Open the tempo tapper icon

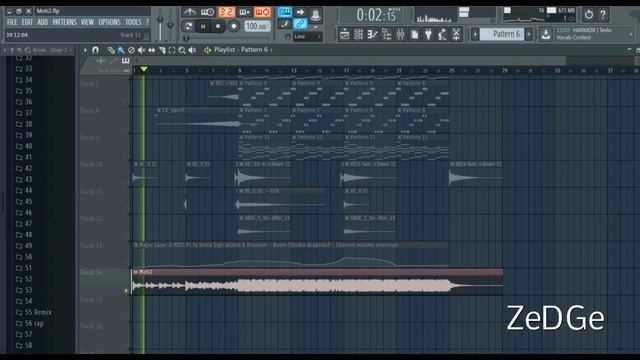point(442,35)
